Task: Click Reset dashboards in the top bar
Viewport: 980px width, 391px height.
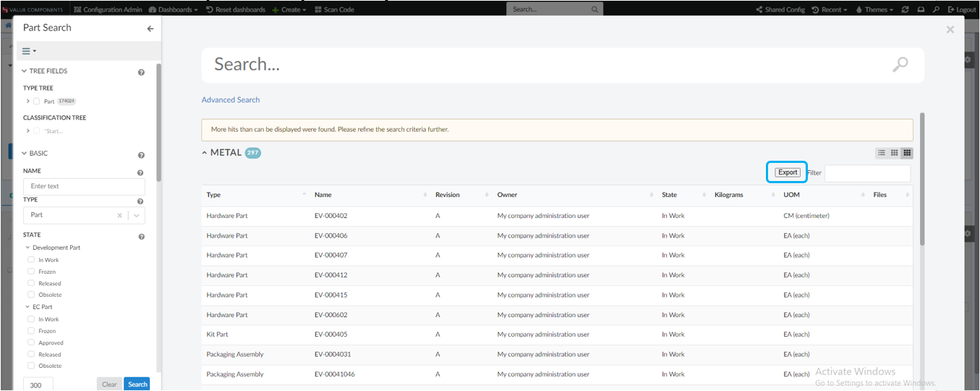Action: point(236,9)
